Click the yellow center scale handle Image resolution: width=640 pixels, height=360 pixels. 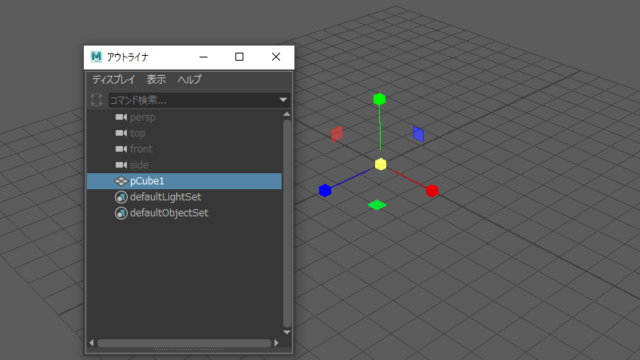point(380,164)
